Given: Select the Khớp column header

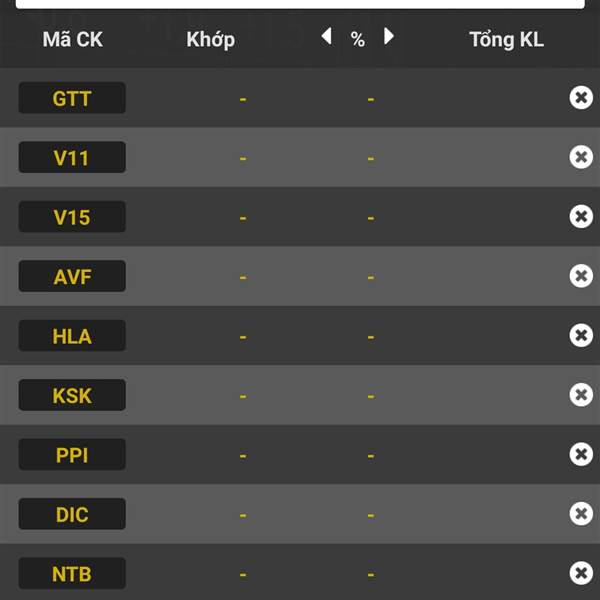Looking at the screenshot, I should click(x=210, y=40).
